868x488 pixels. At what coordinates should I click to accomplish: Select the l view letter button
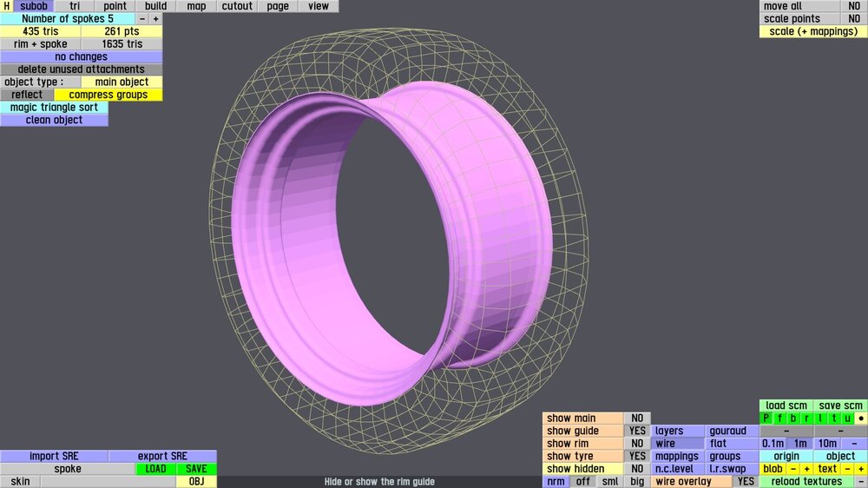click(820, 419)
